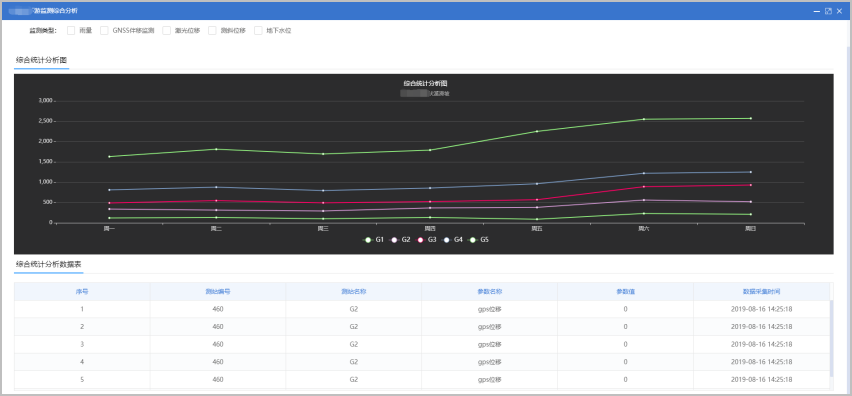
Task: Sort by the 序号 column header
Action: [x=82, y=292]
